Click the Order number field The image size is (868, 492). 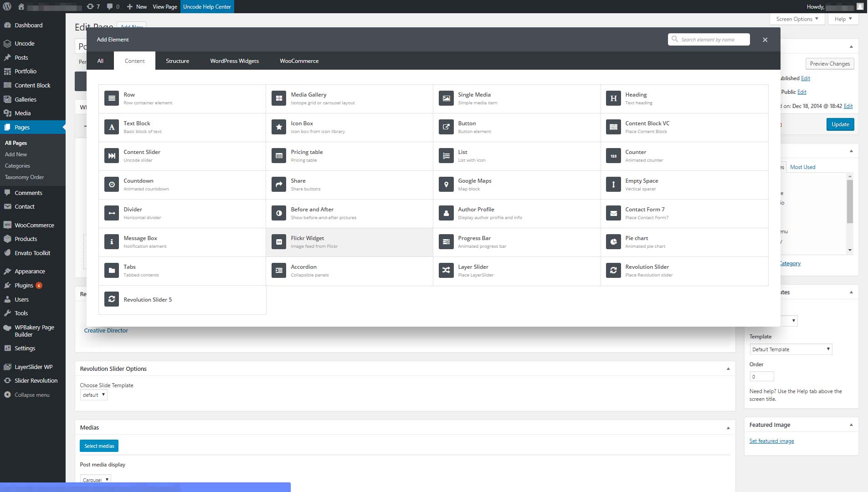pyautogui.click(x=761, y=377)
